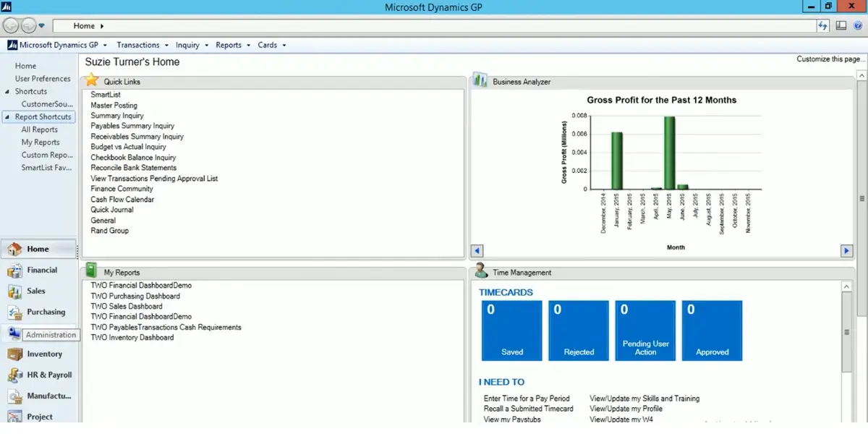This screenshot has height=434, width=868.
Task: Open the CustomerSou... shortcut
Action: tap(47, 104)
